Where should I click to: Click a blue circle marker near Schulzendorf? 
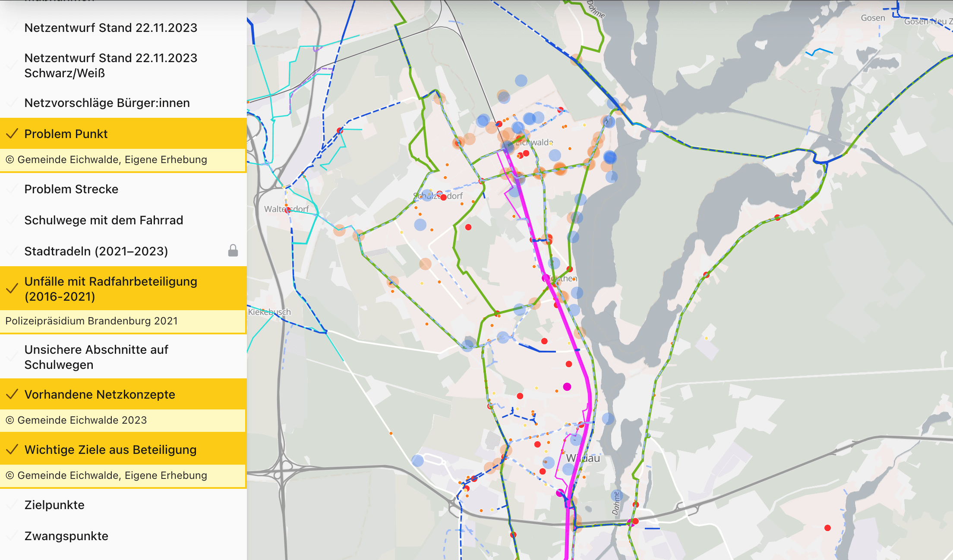tap(420, 225)
